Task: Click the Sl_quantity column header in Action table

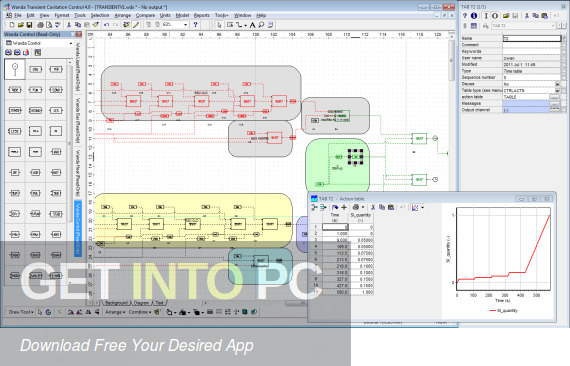Action: [x=360, y=217]
